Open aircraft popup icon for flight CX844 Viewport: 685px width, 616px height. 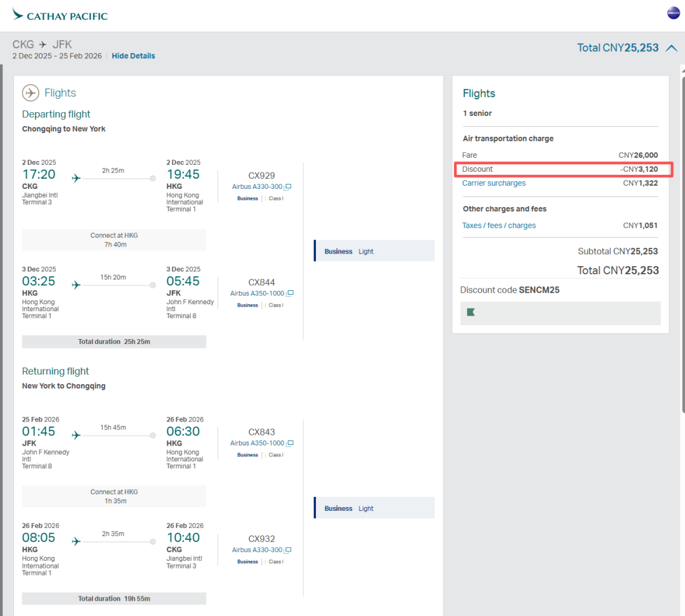289,294
